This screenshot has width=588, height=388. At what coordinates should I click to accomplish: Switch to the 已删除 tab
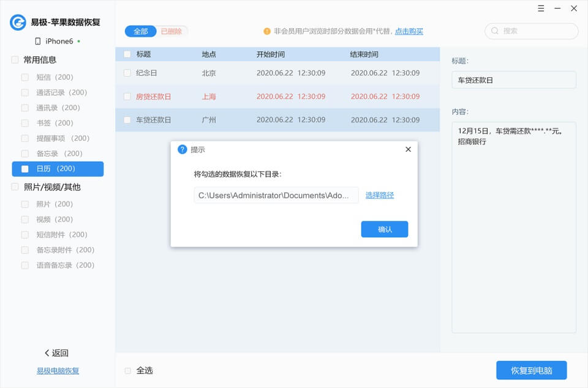coord(171,31)
